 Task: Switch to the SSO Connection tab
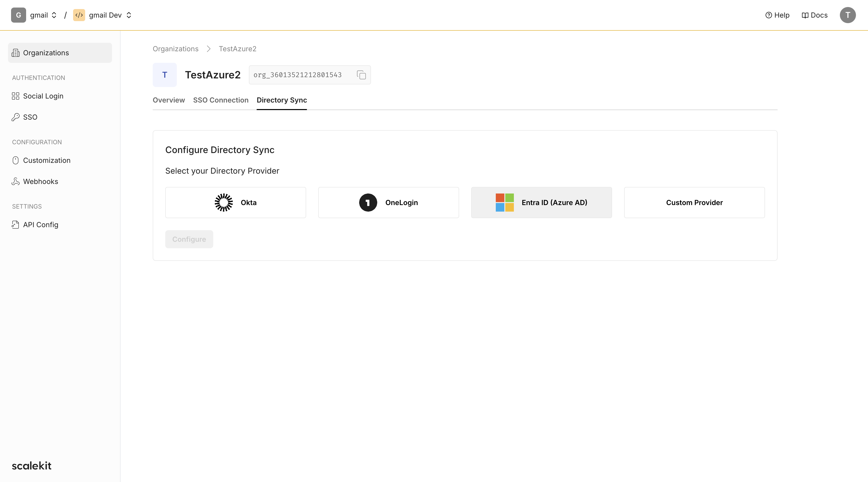click(x=221, y=100)
